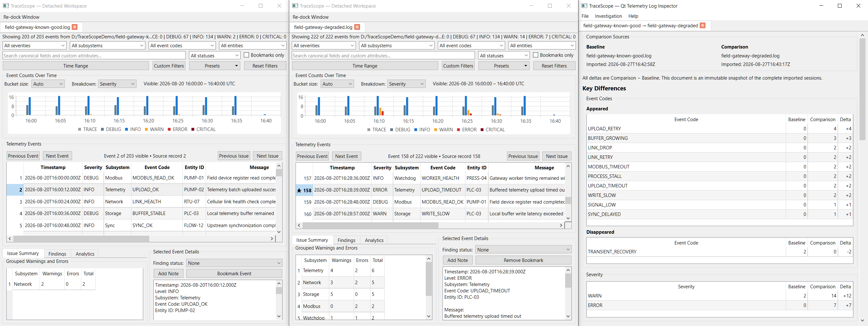Close the known-good → degraded comparison tab
Screen dimensions: 868x326
(x=703, y=26)
